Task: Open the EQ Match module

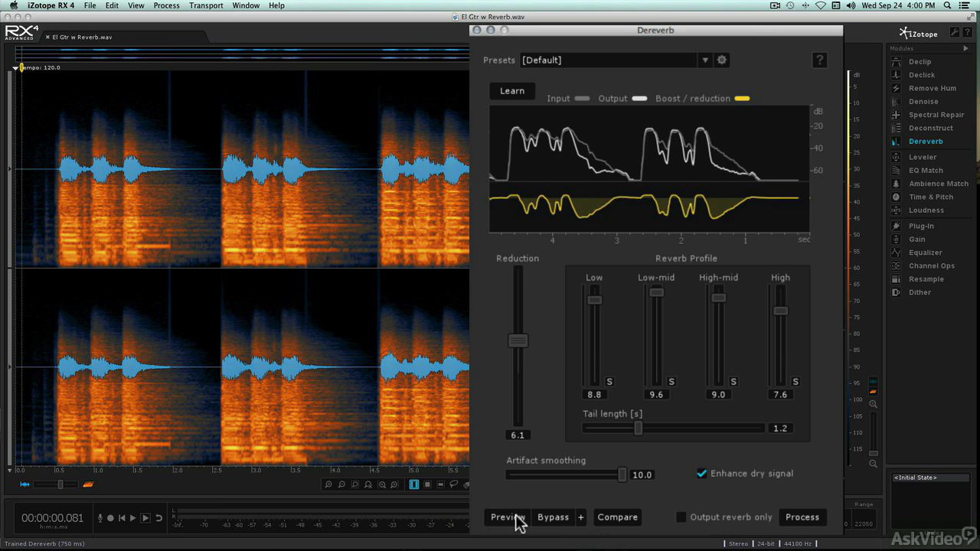Action: [926, 171]
